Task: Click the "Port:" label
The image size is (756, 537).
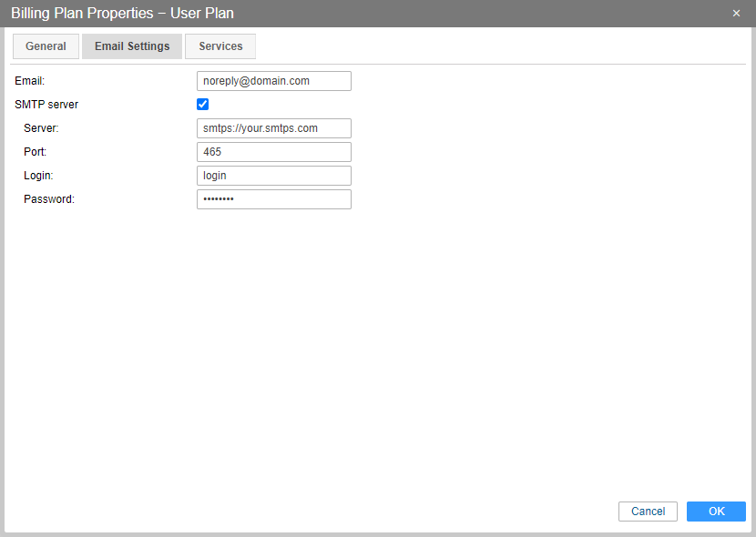Action: (x=35, y=152)
